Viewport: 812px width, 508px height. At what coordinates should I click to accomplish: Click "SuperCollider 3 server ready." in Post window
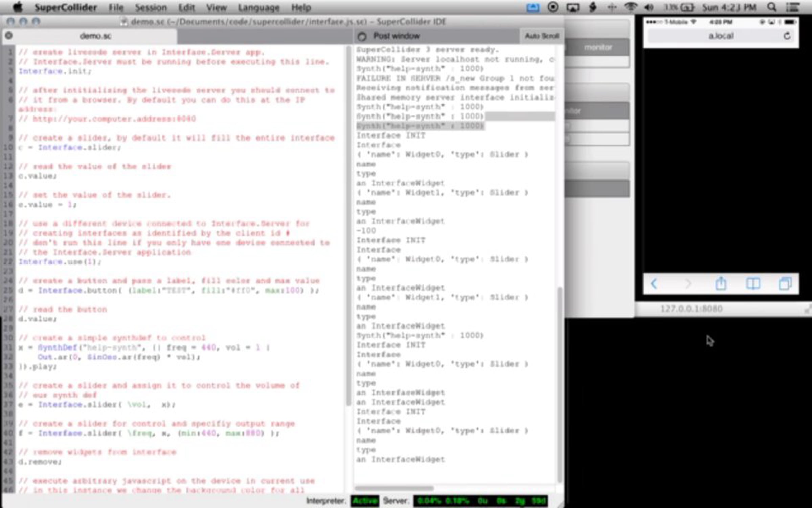(428, 50)
